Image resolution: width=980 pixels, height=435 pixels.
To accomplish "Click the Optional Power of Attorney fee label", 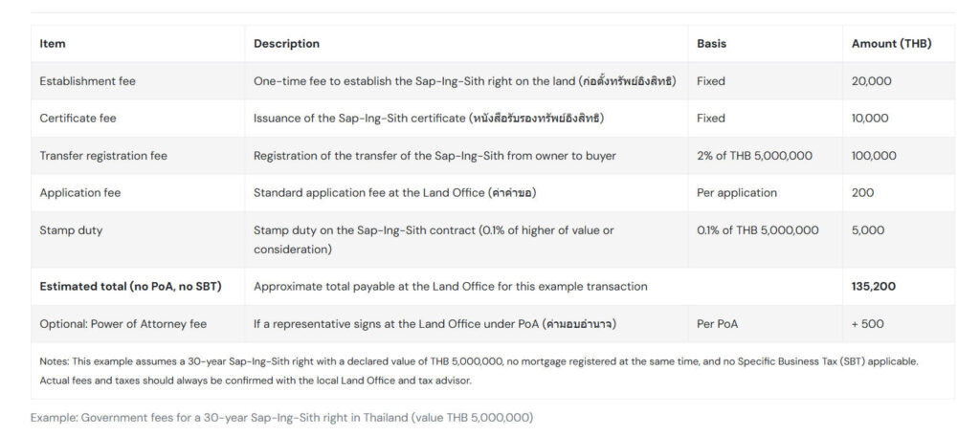I will [123, 324].
